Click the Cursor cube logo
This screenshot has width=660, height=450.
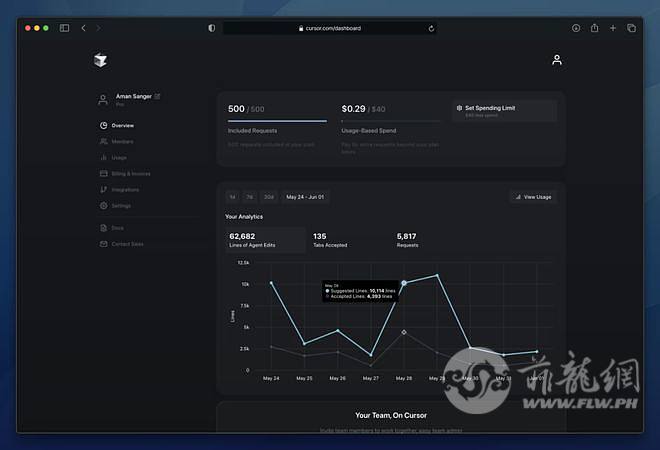click(x=100, y=60)
